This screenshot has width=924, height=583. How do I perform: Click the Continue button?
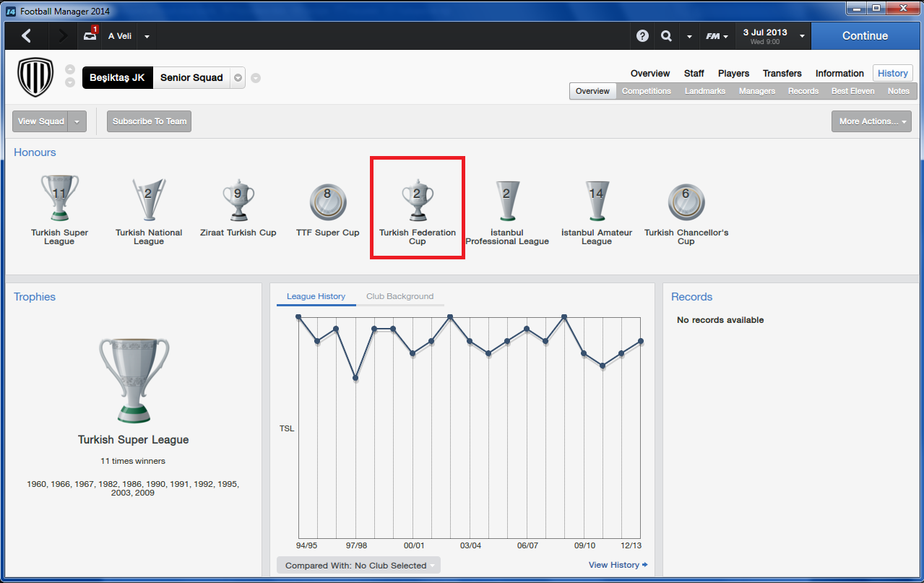[865, 35]
